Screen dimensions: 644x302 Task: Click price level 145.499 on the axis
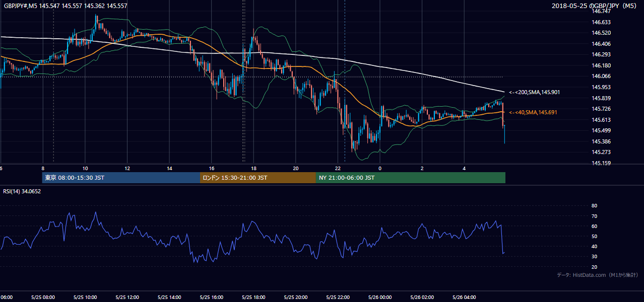[x=602, y=130]
